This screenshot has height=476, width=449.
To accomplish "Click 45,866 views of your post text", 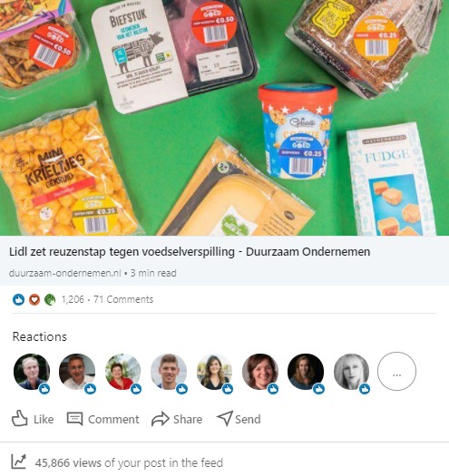I will [x=129, y=463].
